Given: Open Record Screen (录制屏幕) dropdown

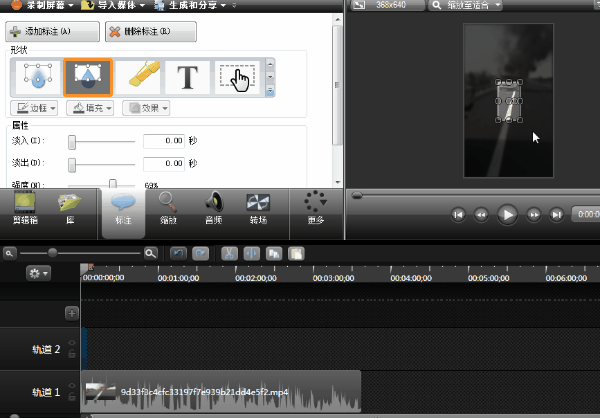Looking at the screenshot, I should pyautogui.click(x=42, y=5).
